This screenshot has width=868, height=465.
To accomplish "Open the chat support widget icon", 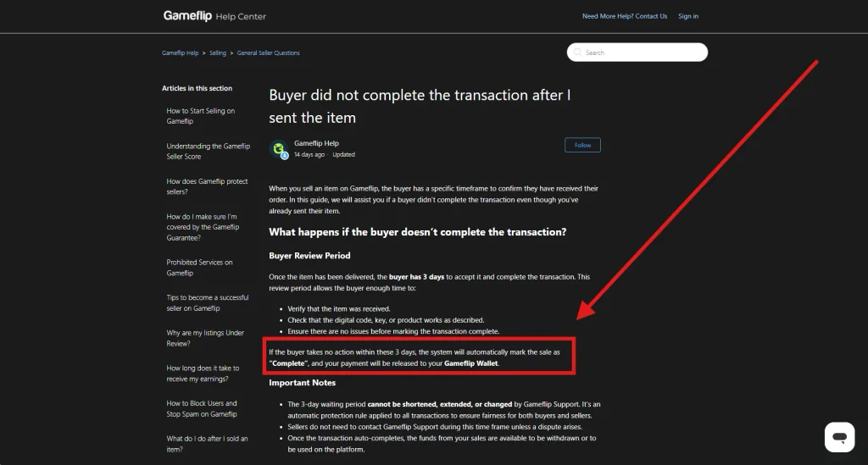I will click(839, 437).
